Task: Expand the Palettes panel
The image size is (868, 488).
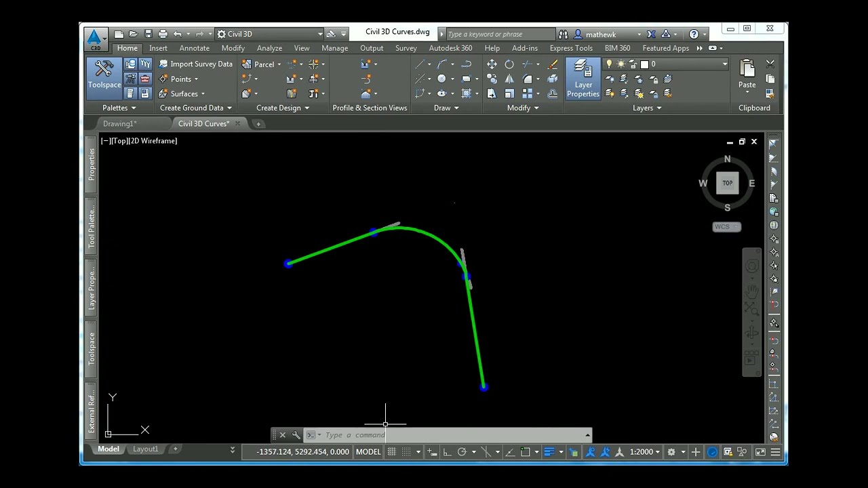Action: point(119,108)
